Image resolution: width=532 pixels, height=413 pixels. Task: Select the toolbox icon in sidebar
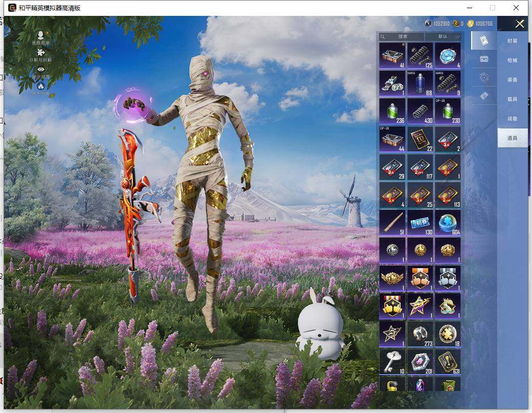coord(483,59)
